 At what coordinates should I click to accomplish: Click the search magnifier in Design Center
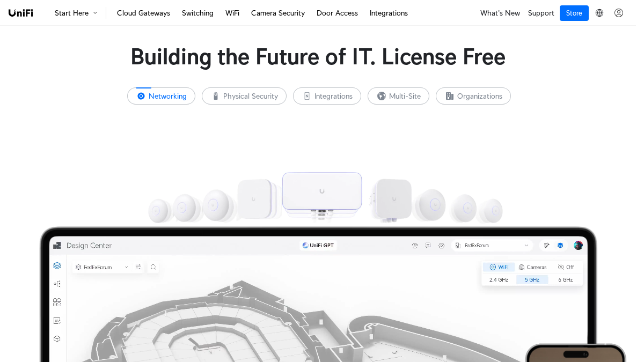(153, 267)
